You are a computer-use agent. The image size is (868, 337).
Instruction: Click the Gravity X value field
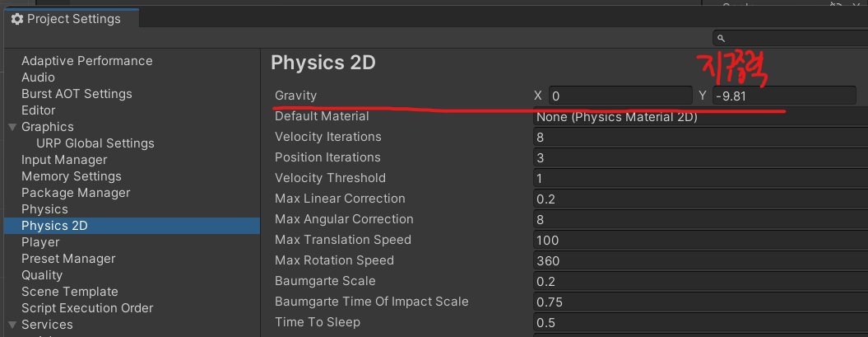(x=620, y=96)
